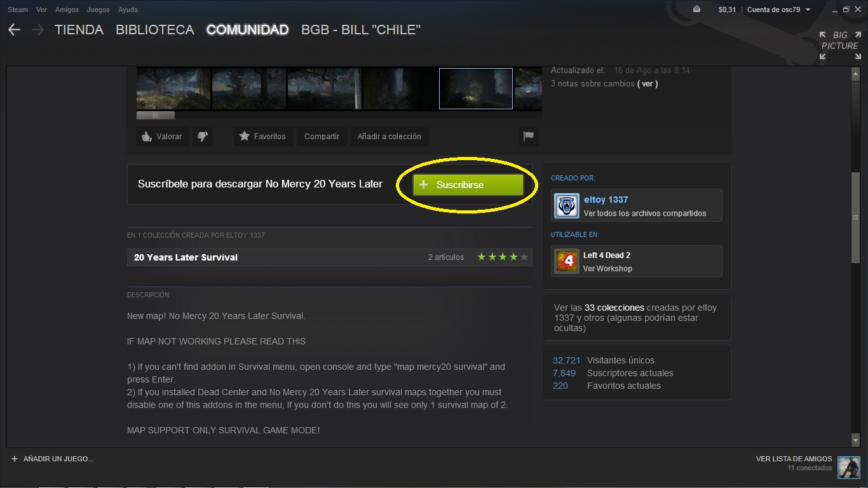Screen dimensions: 868x488
Task: Click the forward navigation arrow
Action: [x=37, y=30]
